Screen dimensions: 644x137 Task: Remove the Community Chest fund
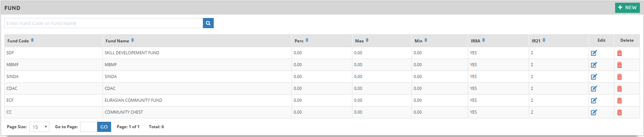[x=620, y=112]
